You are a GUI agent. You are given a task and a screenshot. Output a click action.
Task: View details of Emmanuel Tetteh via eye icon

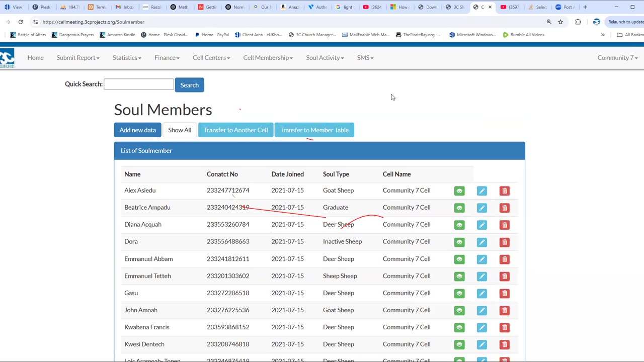[459, 277]
